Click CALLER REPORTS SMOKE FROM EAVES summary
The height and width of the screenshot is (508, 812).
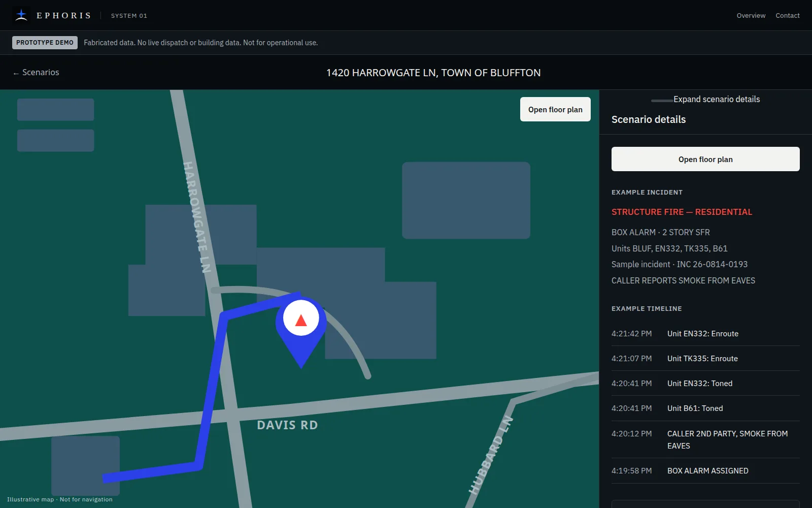click(683, 280)
